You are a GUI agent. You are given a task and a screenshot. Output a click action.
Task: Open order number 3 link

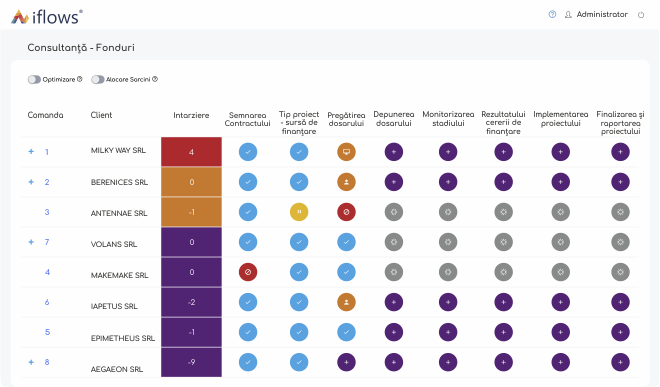47,212
